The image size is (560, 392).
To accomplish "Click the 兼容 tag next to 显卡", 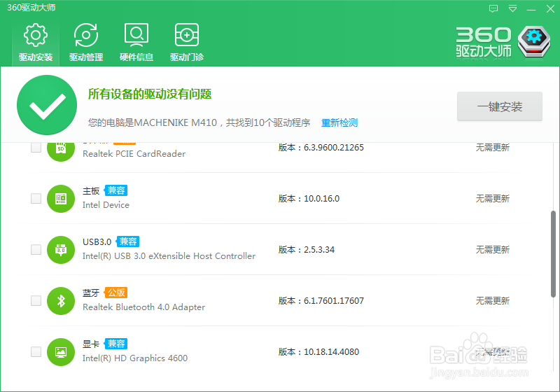I will [115, 344].
